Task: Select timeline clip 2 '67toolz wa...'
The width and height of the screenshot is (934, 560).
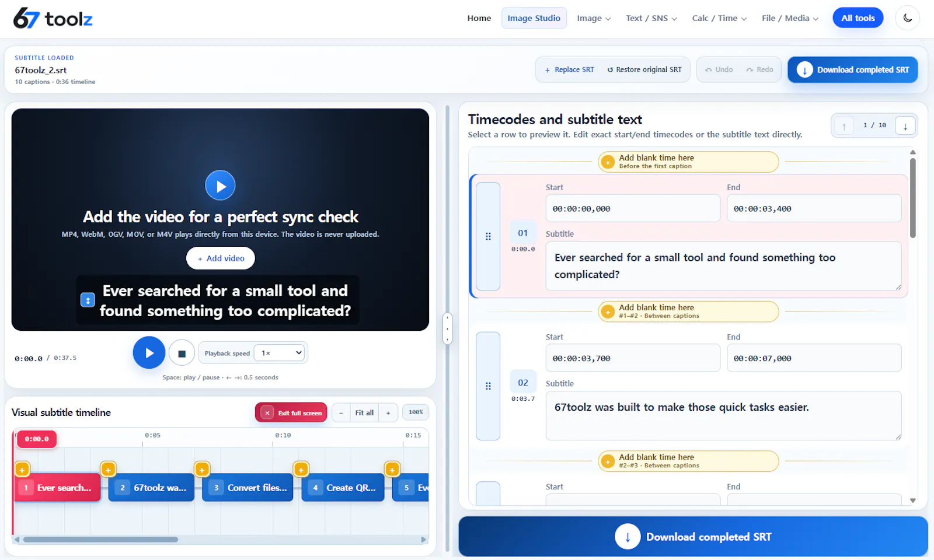Action: point(151,488)
